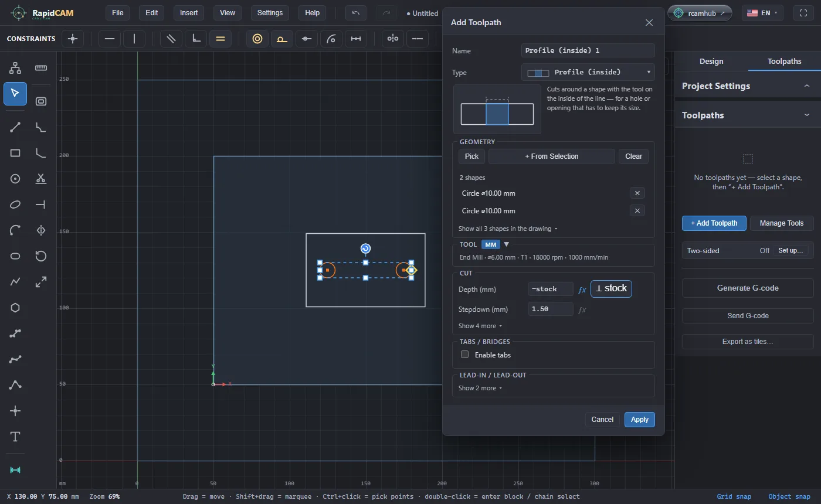The width and height of the screenshot is (821, 504).
Task: Choose the Rotate tool
Action: click(41, 256)
